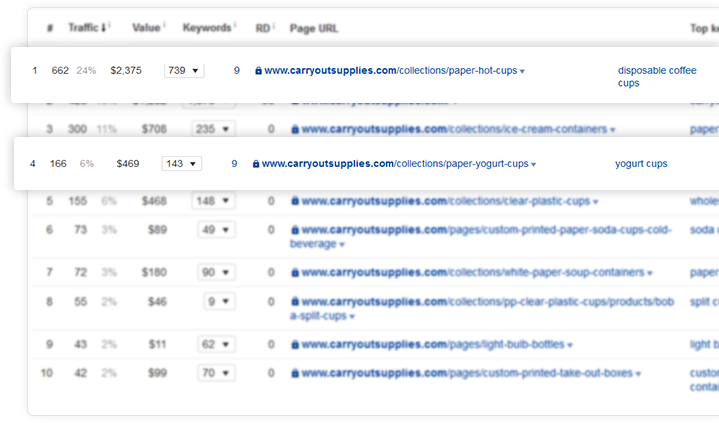Open the 49 keywords dropdown
This screenshot has height=423, width=719.
pyautogui.click(x=216, y=230)
